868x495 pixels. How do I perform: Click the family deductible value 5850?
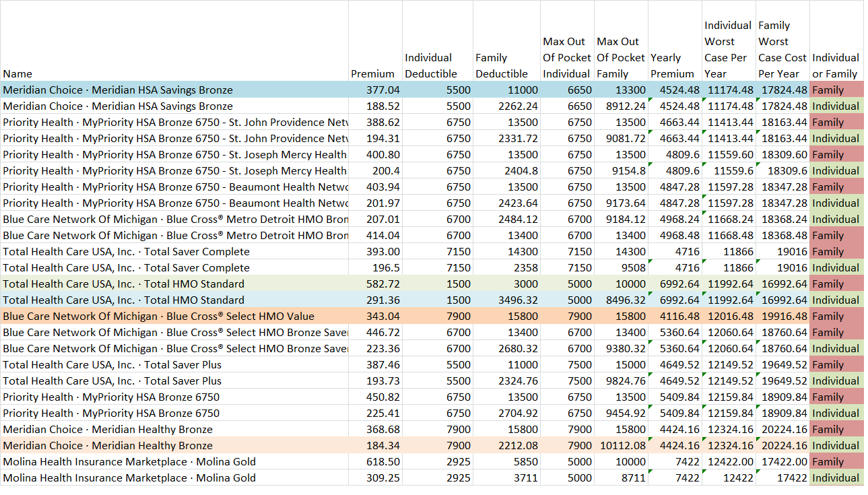(506, 461)
